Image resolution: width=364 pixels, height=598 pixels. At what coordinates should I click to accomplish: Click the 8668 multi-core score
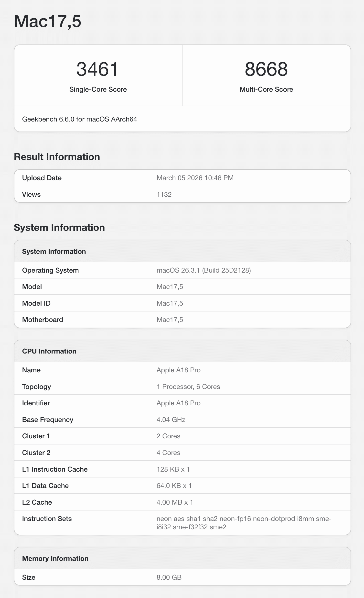[266, 69]
